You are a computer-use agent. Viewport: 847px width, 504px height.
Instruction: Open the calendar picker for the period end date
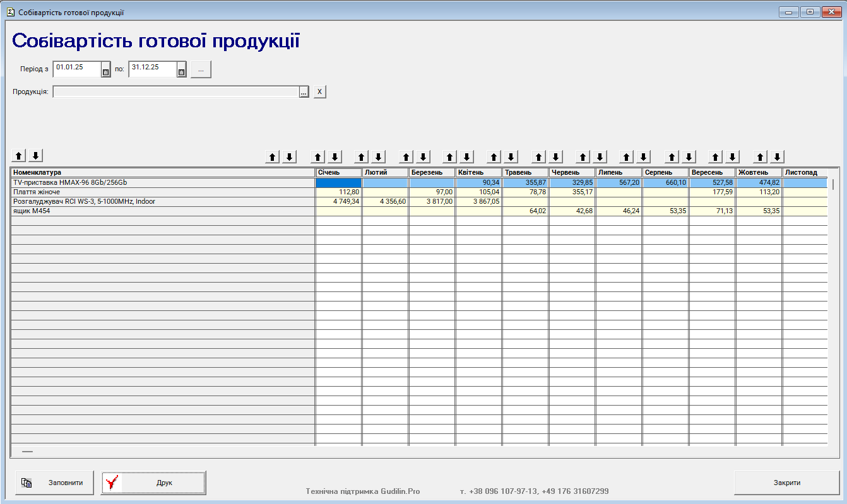click(181, 72)
